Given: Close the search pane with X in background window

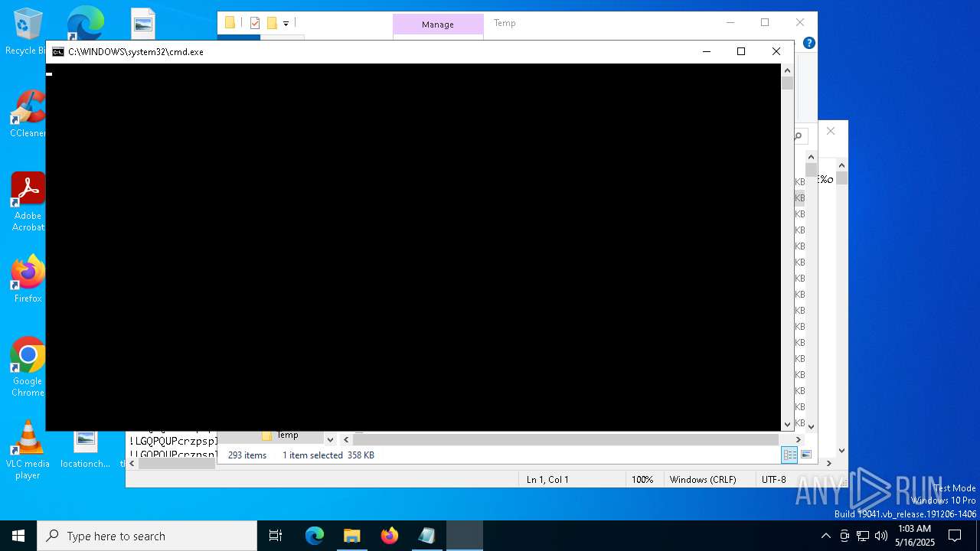Looking at the screenshot, I should (831, 131).
